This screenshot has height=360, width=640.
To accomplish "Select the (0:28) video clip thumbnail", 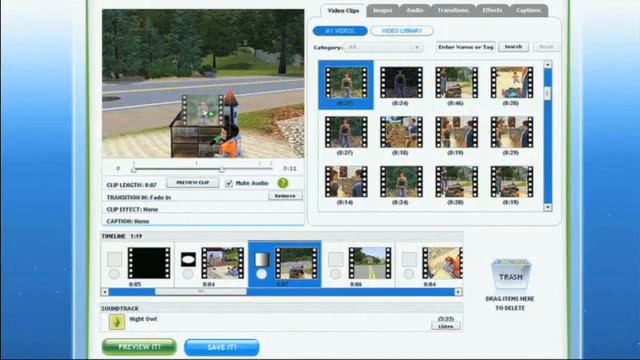I will 512,82.
